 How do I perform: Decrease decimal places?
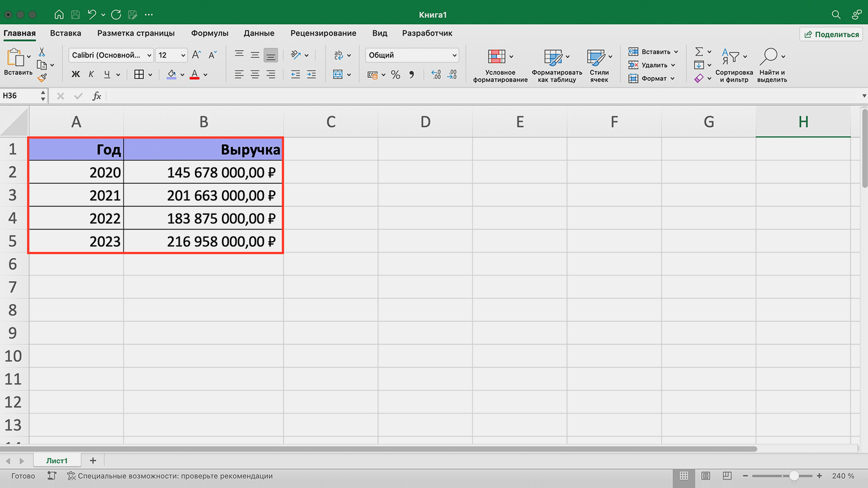(452, 74)
